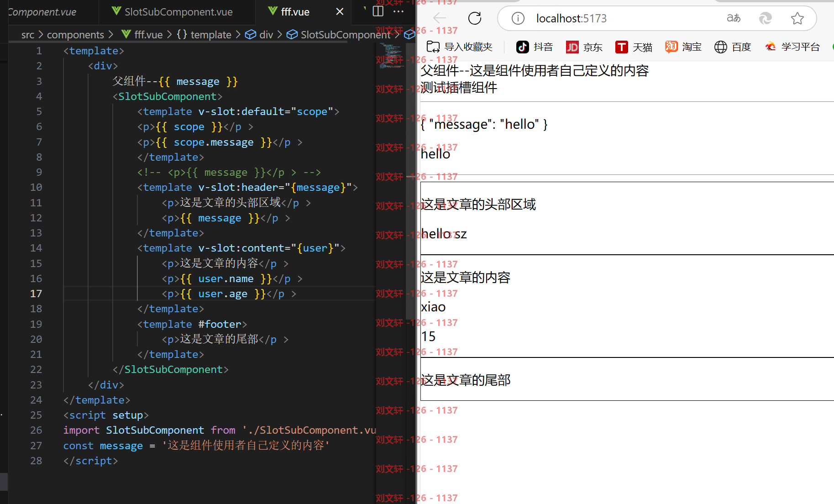Click the Vue icon in fff.vue breadcrumb
Image resolution: width=834 pixels, height=504 pixels.
pos(126,34)
